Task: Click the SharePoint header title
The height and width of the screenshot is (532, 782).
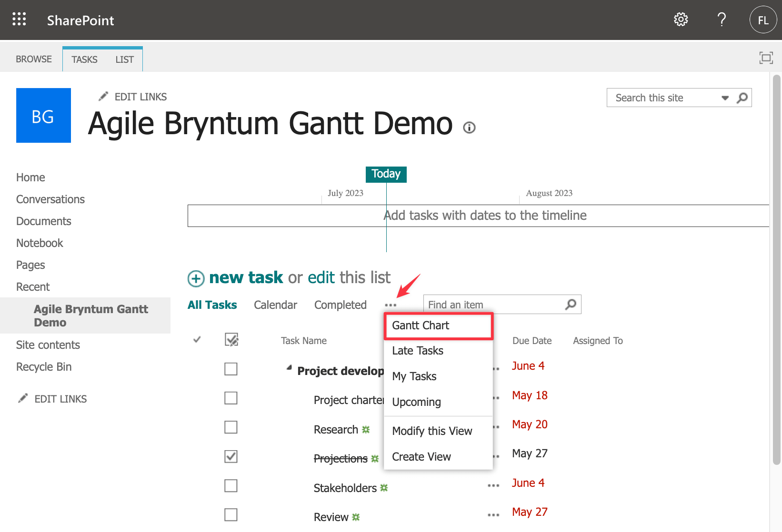Action: point(80,20)
